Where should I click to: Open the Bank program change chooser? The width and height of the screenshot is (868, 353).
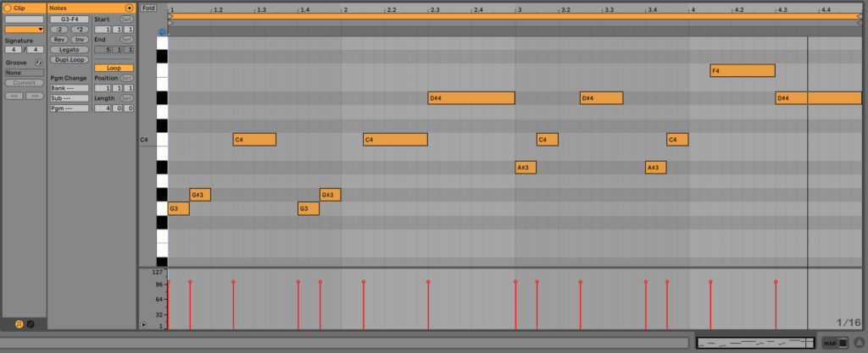(x=70, y=88)
